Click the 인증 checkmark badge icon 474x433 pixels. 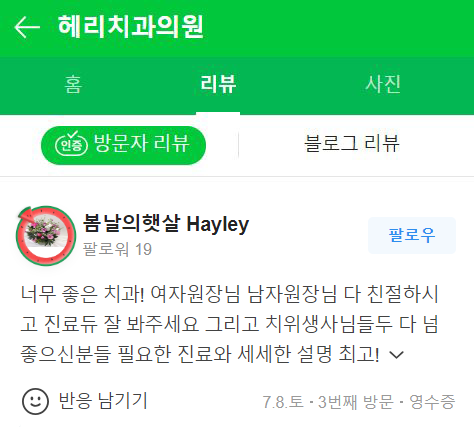71,144
